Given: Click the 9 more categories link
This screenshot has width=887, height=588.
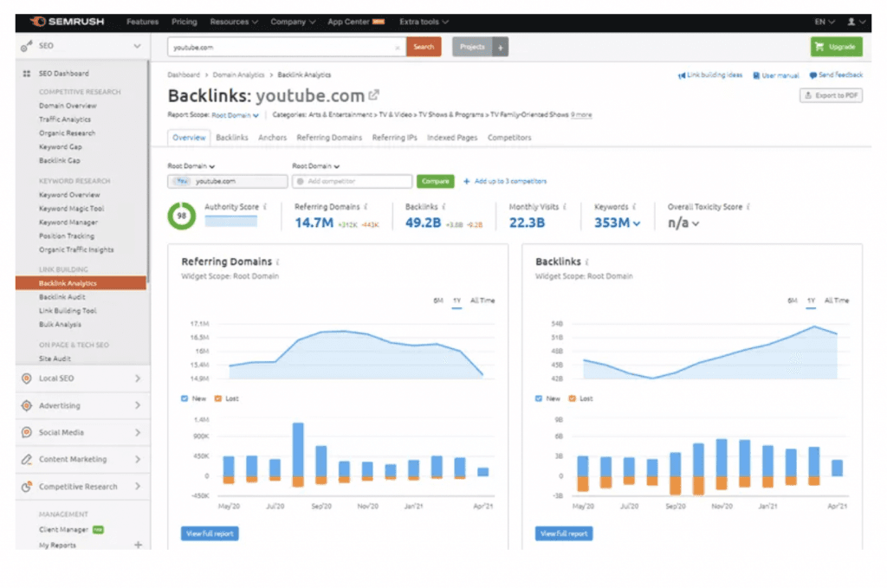Looking at the screenshot, I should pyautogui.click(x=581, y=115).
